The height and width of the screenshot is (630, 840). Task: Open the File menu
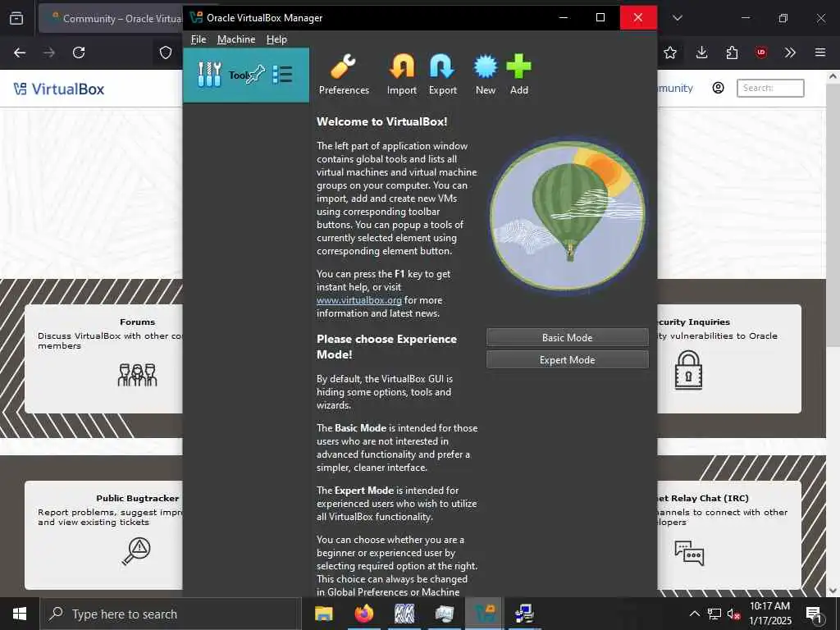[199, 39]
